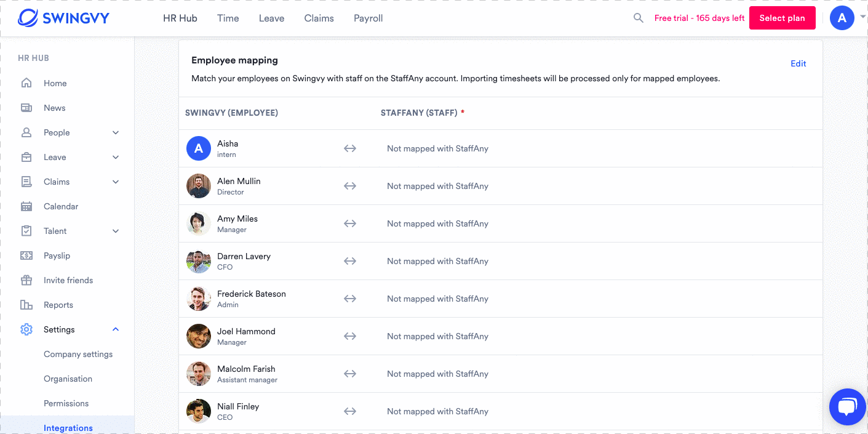
Task: Collapse the Settings submenu chevron
Action: (x=116, y=329)
